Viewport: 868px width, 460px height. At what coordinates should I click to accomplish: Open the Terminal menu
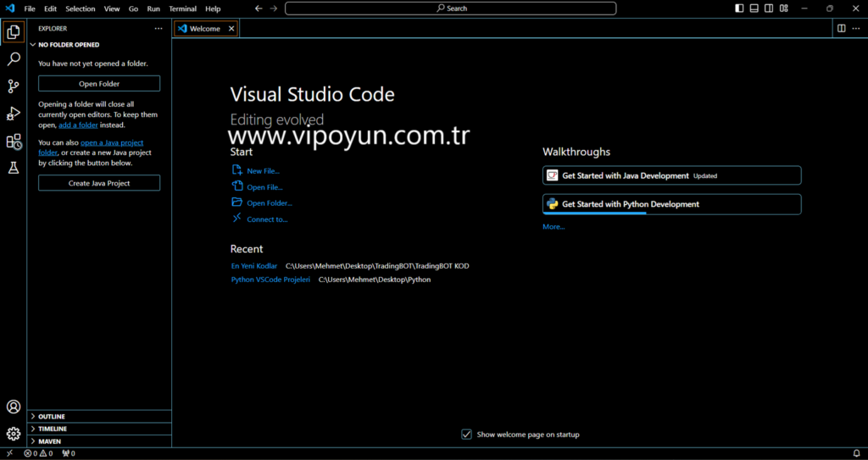183,8
